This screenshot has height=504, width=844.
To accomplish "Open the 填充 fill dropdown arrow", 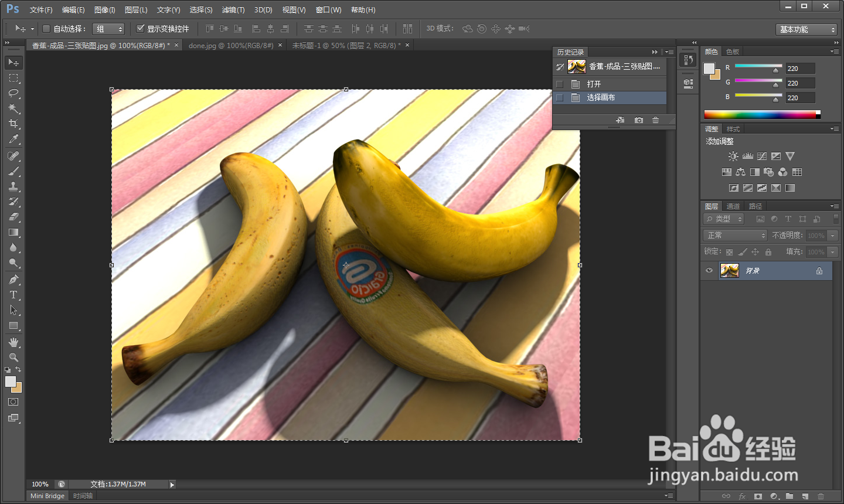I will pyautogui.click(x=832, y=252).
